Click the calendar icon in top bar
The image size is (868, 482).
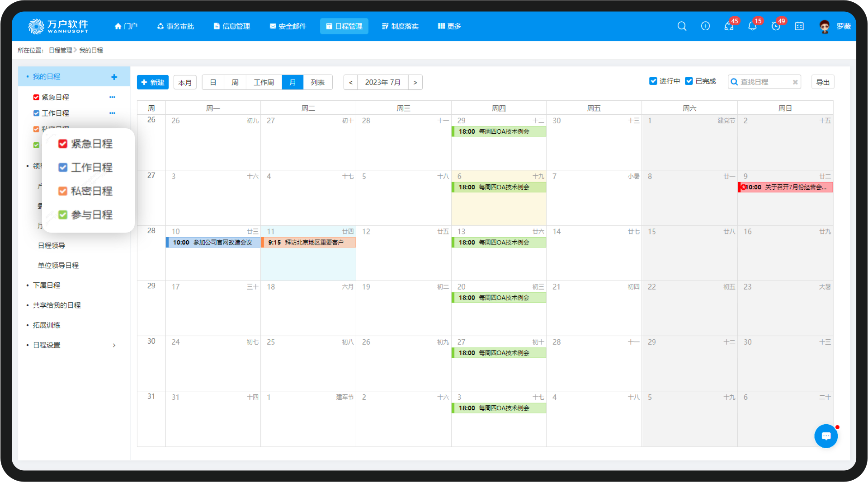(x=799, y=26)
